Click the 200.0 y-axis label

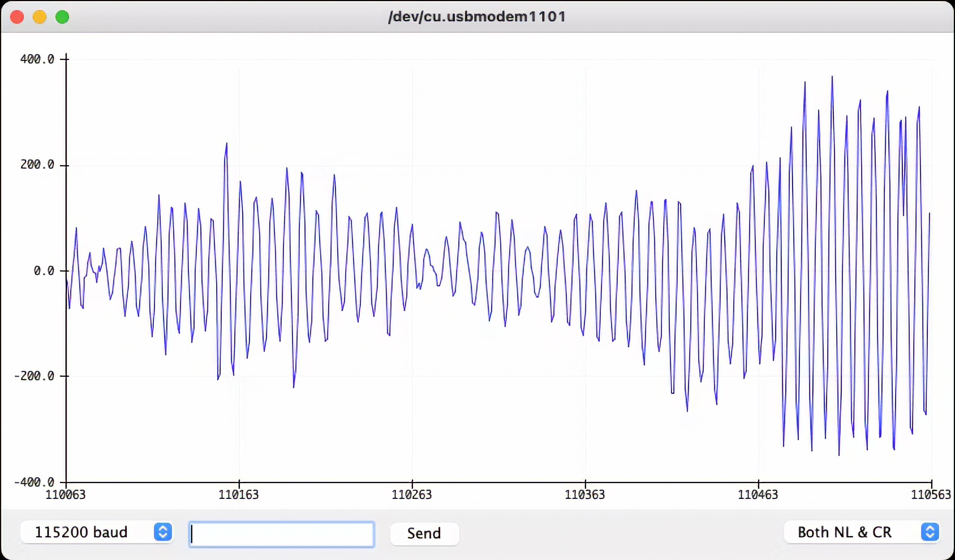[37, 164]
